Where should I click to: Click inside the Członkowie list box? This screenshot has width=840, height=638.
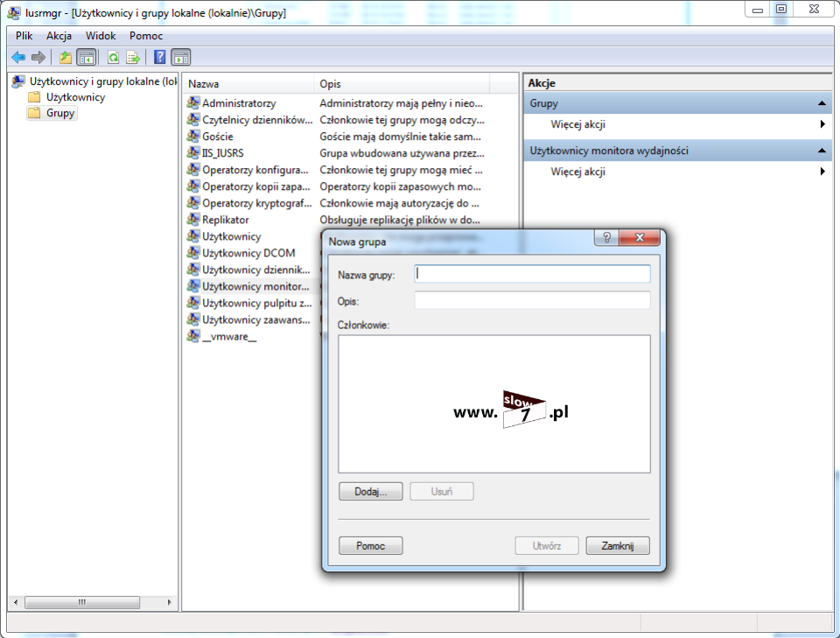point(493,404)
